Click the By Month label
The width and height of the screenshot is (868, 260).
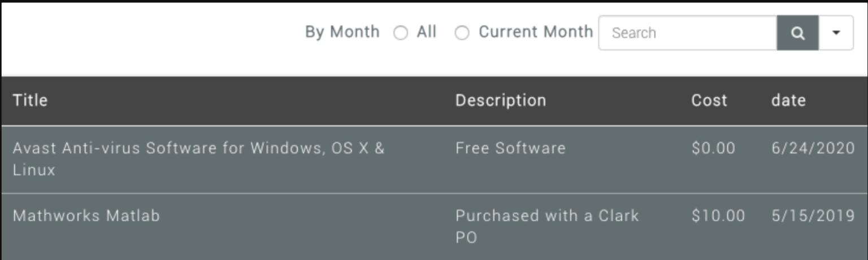(x=342, y=32)
